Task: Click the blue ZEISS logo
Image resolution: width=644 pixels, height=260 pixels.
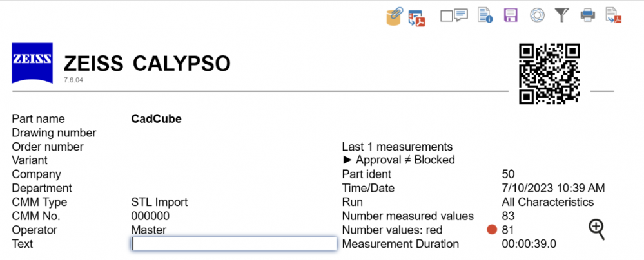Action: pyautogui.click(x=32, y=63)
